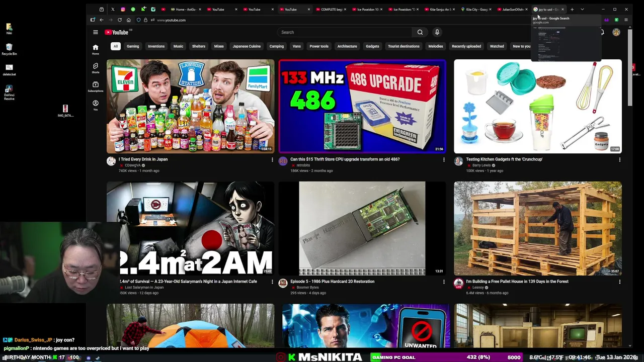
Task: Open the pinned Instagram tab
Action: 123,9
